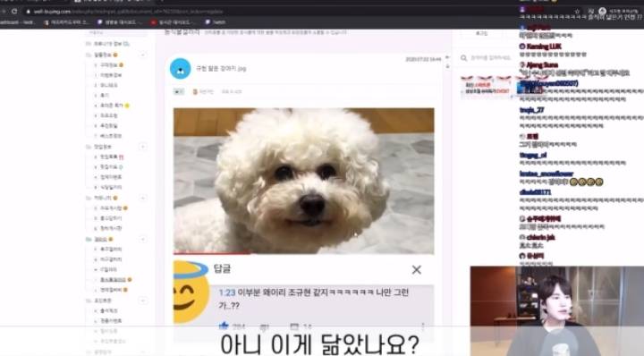Bookmark this page with the star icon

[577, 12]
